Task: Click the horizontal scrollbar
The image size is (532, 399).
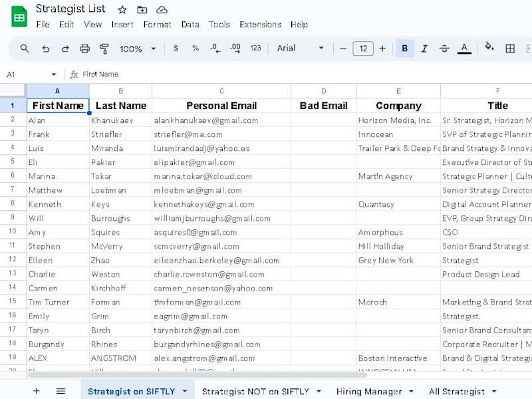Action: click(198, 375)
